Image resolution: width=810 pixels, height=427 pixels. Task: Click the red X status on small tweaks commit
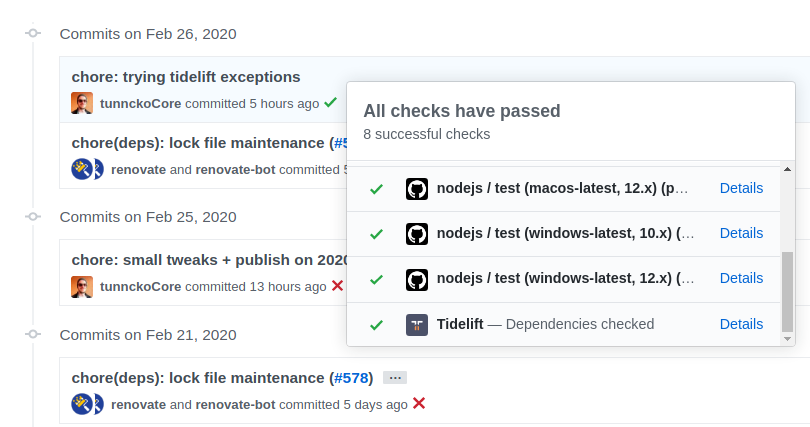click(337, 286)
